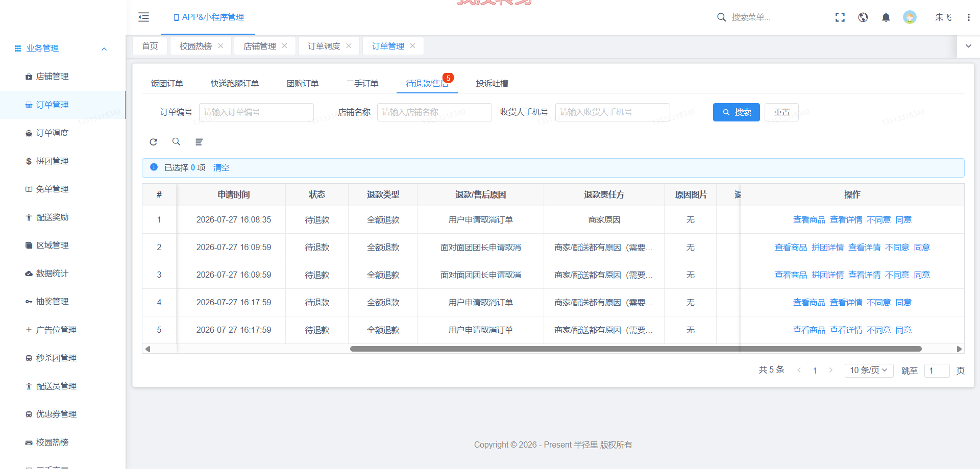
Task: Open the notifications bell
Action: pyautogui.click(x=886, y=17)
